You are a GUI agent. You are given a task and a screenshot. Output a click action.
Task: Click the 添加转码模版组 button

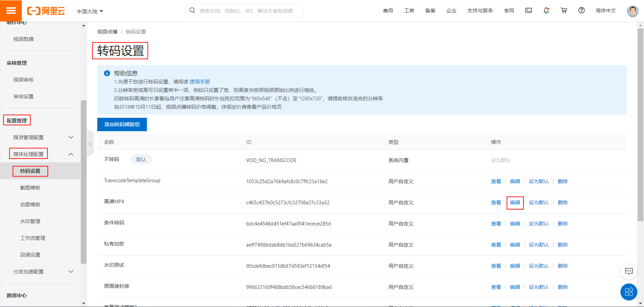[122, 124]
